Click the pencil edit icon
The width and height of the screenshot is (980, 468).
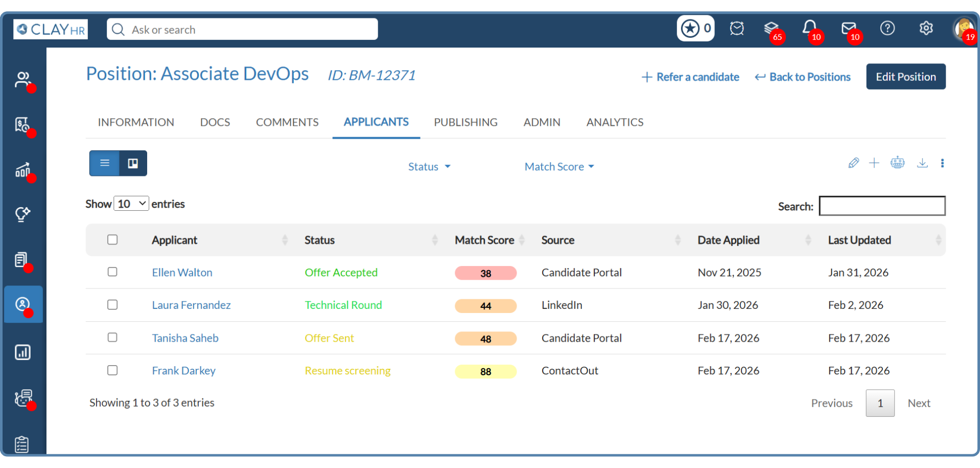[853, 163]
